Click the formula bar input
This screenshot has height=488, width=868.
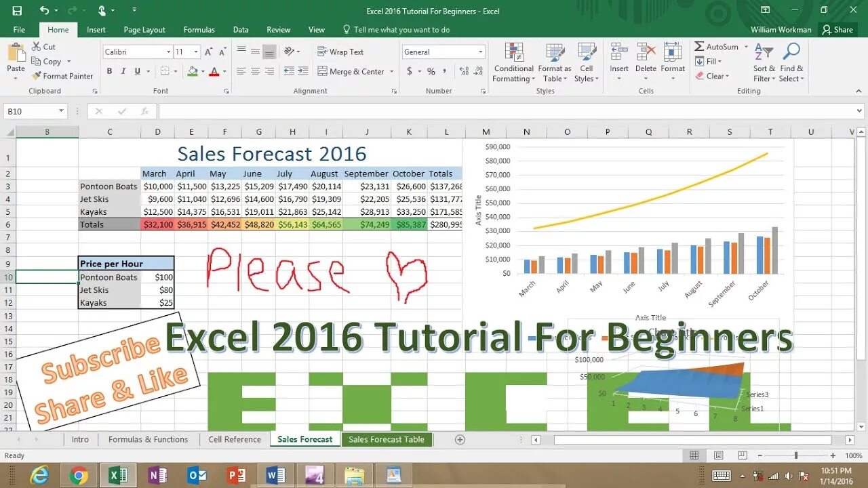[506, 112]
